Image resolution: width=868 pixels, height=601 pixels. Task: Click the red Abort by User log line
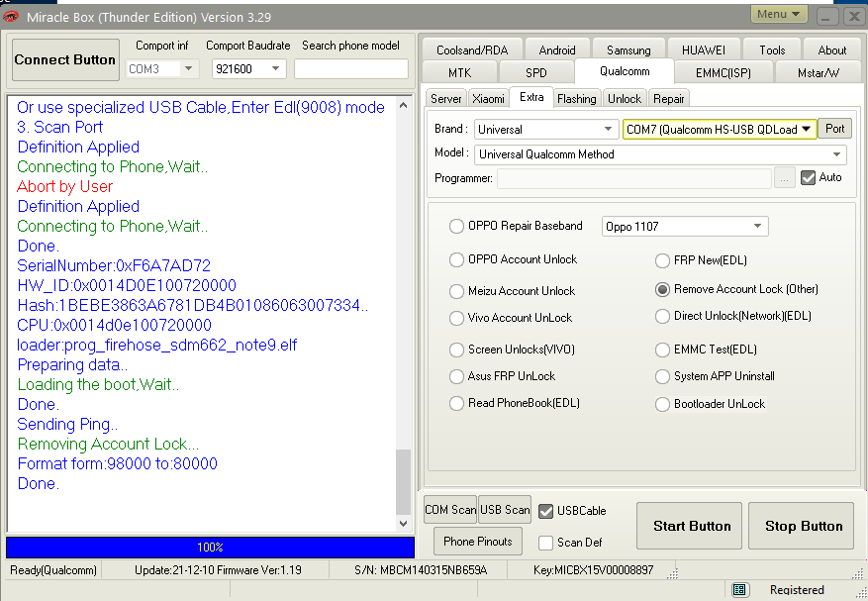click(64, 187)
